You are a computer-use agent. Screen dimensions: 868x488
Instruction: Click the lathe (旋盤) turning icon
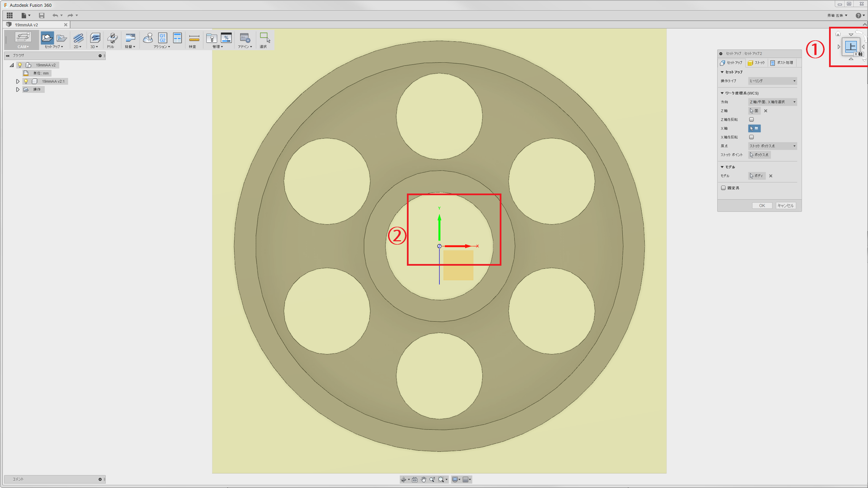(x=130, y=38)
